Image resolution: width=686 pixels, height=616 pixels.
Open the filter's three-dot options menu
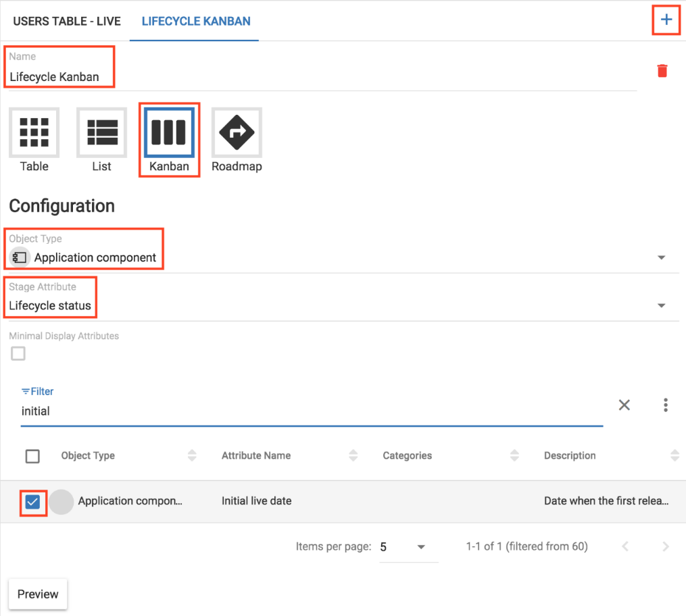pos(666,405)
